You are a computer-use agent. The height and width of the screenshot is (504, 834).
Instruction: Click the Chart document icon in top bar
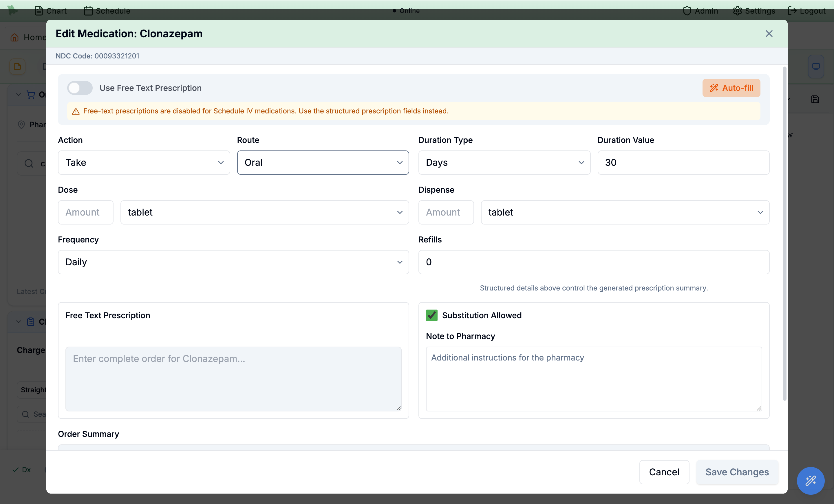pyautogui.click(x=39, y=11)
